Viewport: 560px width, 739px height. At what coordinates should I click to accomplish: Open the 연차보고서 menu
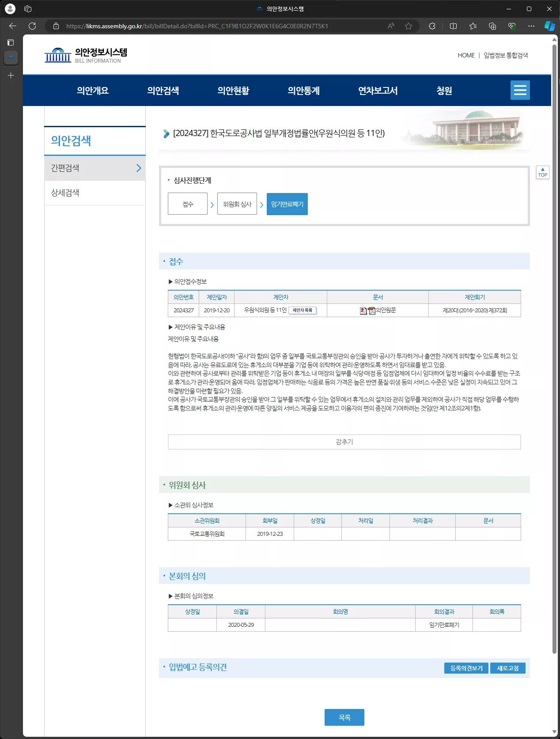378,91
